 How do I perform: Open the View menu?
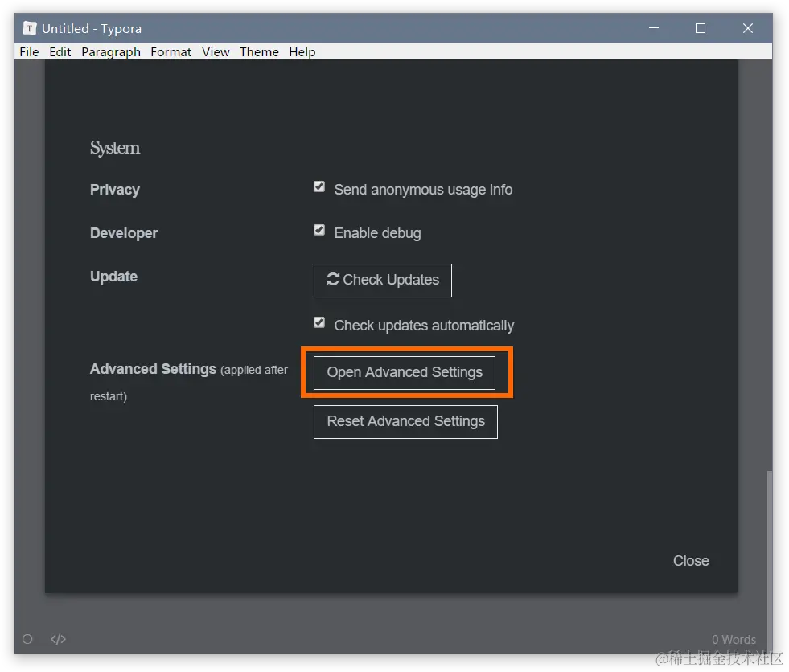coord(216,51)
